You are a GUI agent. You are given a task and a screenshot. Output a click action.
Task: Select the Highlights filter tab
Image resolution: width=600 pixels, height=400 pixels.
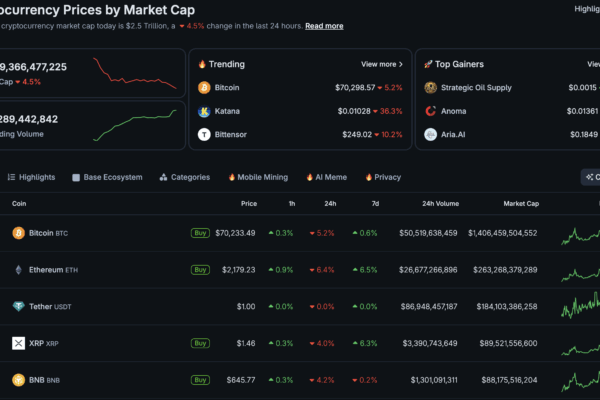31,177
